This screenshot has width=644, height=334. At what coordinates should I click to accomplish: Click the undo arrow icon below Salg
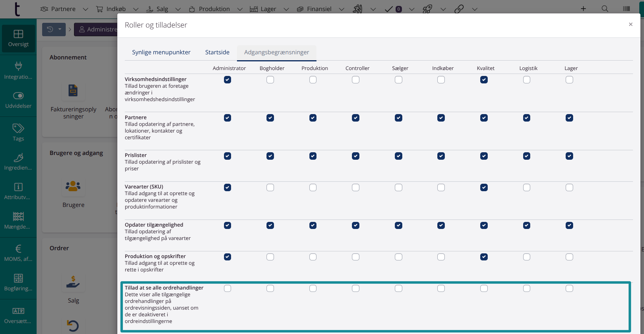(73, 325)
